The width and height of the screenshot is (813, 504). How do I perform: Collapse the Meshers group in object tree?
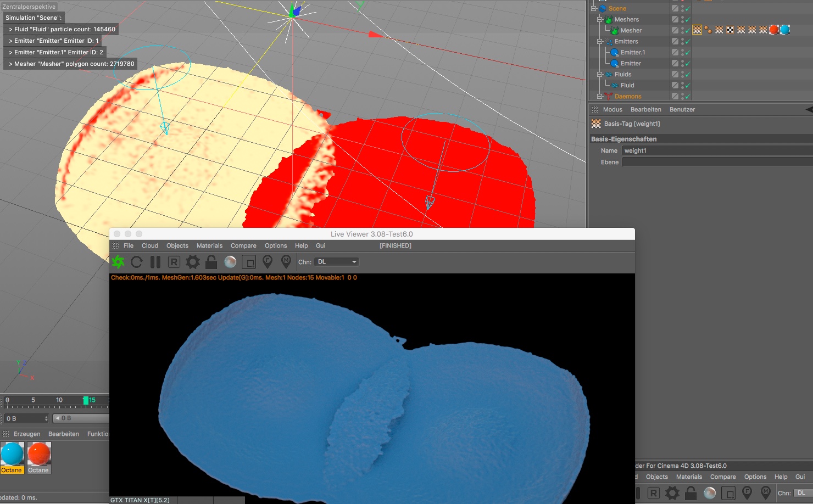(600, 19)
